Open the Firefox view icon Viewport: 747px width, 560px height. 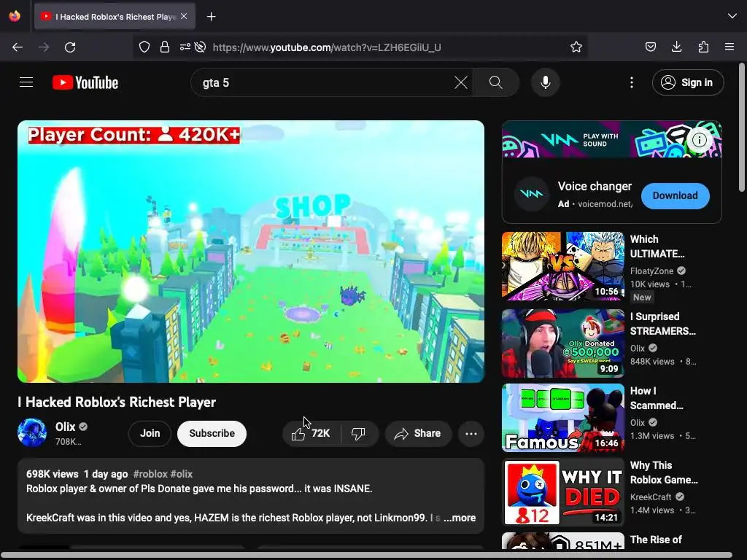pyautogui.click(x=15, y=16)
